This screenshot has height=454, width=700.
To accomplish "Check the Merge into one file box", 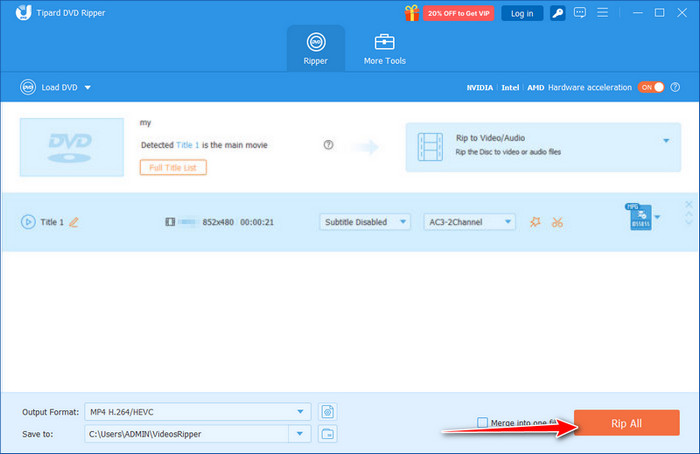I will pyautogui.click(x=483, y=423).
